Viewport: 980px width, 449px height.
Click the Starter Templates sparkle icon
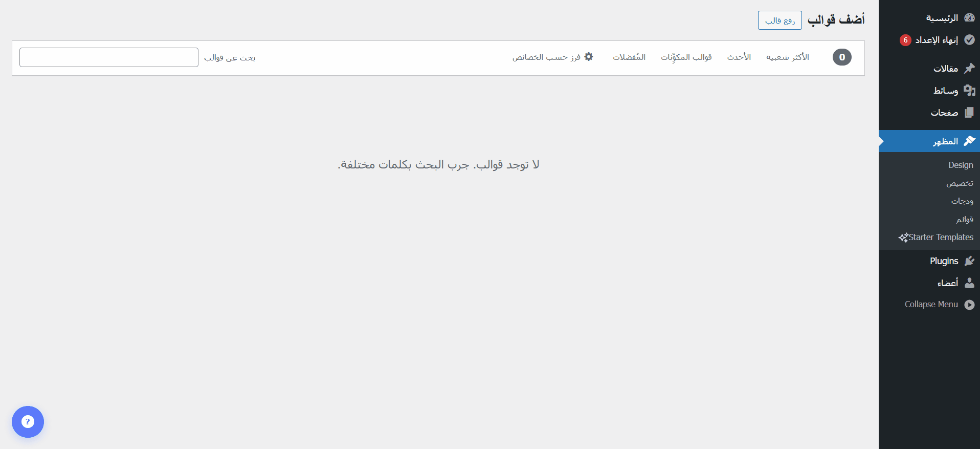(x=903, y=238)
